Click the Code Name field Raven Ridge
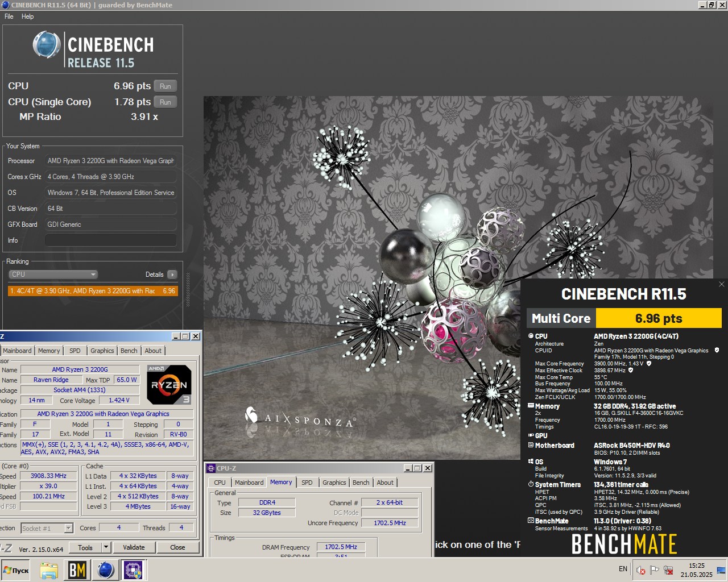This screenshot has width=728, height=582. [51, 380]
